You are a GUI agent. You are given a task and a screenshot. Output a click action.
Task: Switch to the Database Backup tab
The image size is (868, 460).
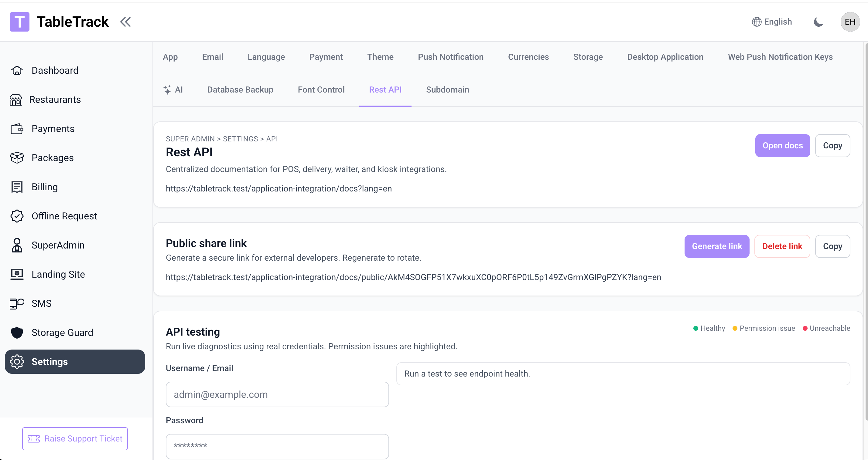tap(240, 90)
